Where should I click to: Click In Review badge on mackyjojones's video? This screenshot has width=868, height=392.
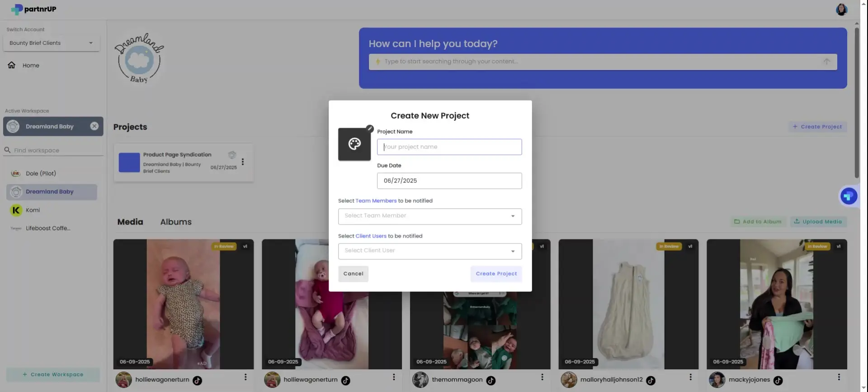pos(818,247)
